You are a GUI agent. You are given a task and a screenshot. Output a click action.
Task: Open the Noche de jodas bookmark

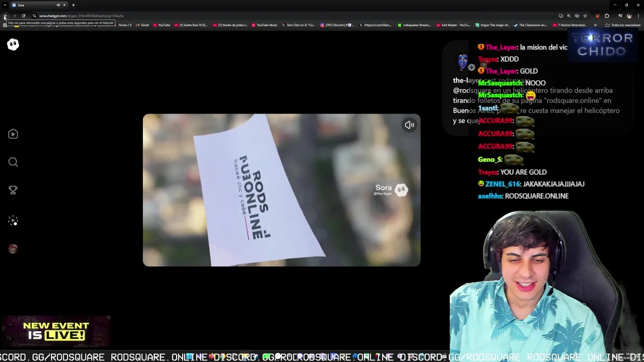coord(230,25)
